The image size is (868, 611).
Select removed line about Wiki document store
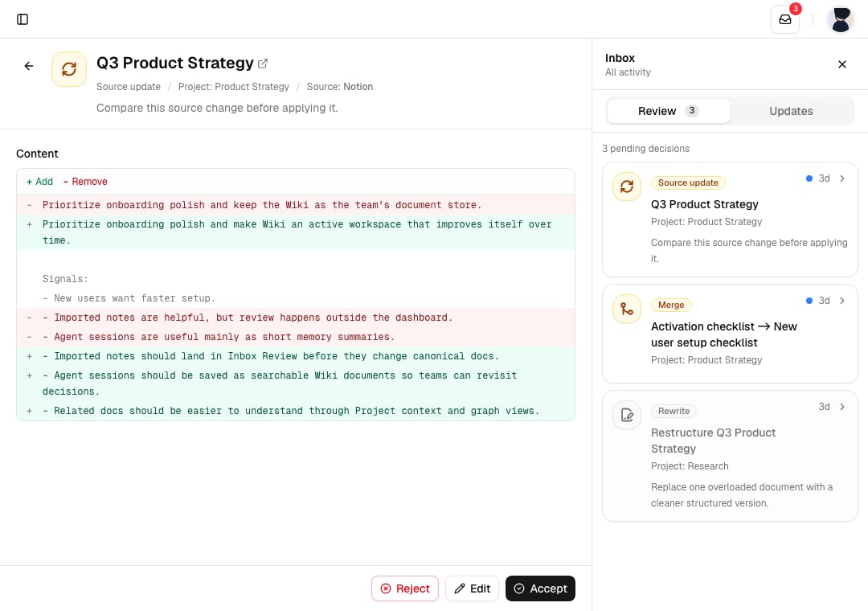click(296, 205)
